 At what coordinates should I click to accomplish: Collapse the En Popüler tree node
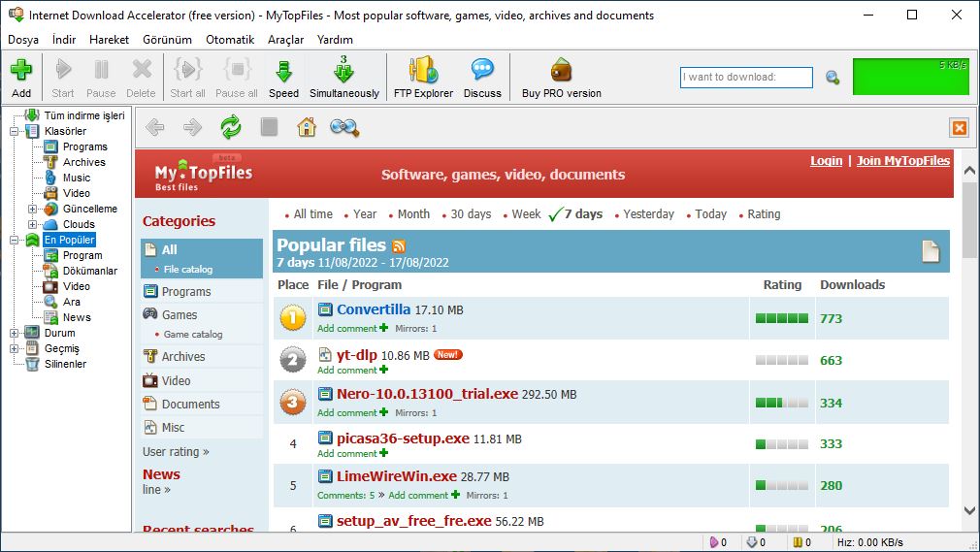click(14, 240)
